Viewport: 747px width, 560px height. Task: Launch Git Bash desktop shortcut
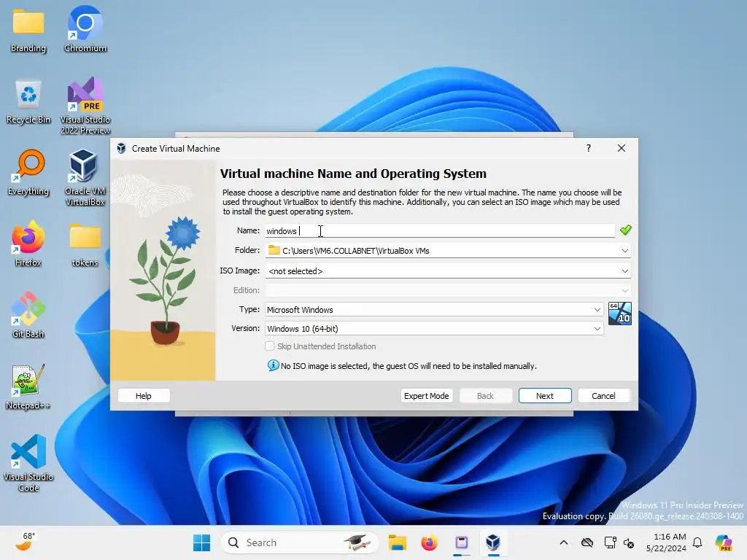point(28,316)
